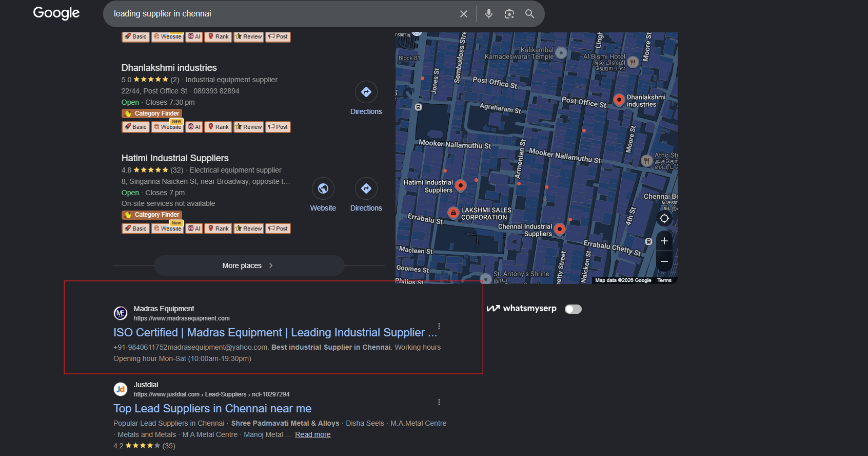Toggle the whatsmyserp switch
The image size is (868, 456).
coord(573,309)
